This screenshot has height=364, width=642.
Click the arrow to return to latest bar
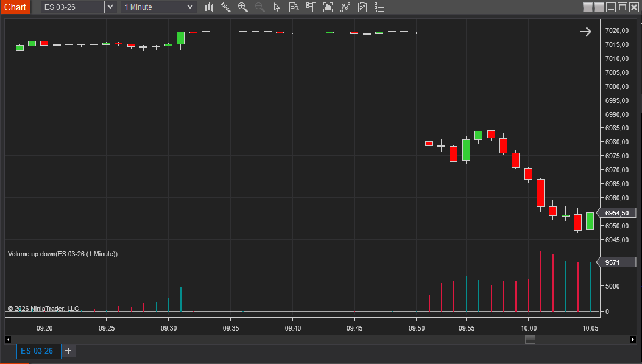(586, 32)
